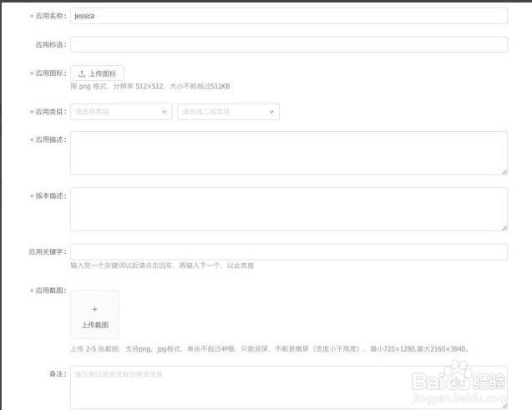Click the png 512×512 icon hint text
The height and width of the screenshot is (410, 532).
150,87
